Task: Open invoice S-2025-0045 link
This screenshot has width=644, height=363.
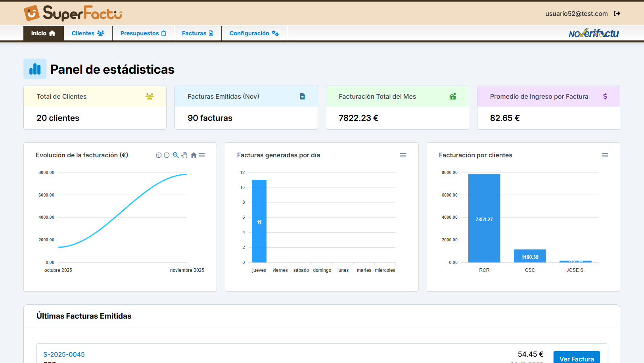Action: (x=64, y=354)
